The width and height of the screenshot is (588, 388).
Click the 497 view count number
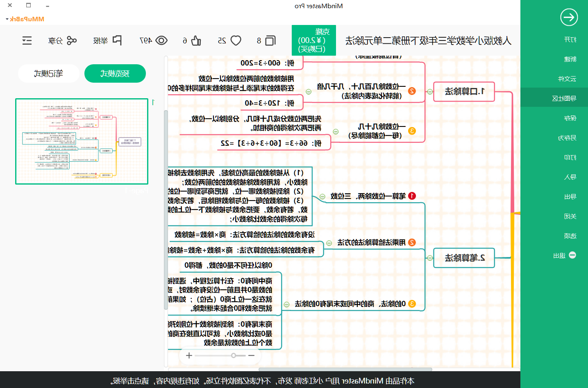pyautogui.click(x=146, y=41)
